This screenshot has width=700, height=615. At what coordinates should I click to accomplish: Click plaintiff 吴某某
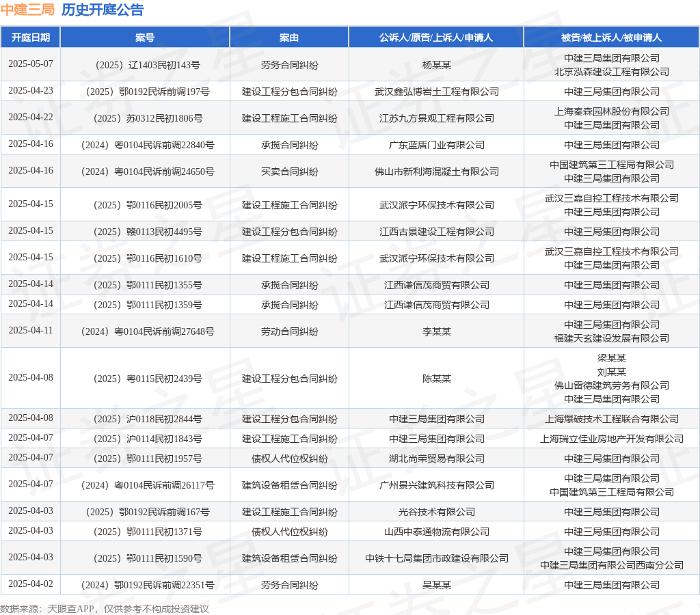point(436,585)
